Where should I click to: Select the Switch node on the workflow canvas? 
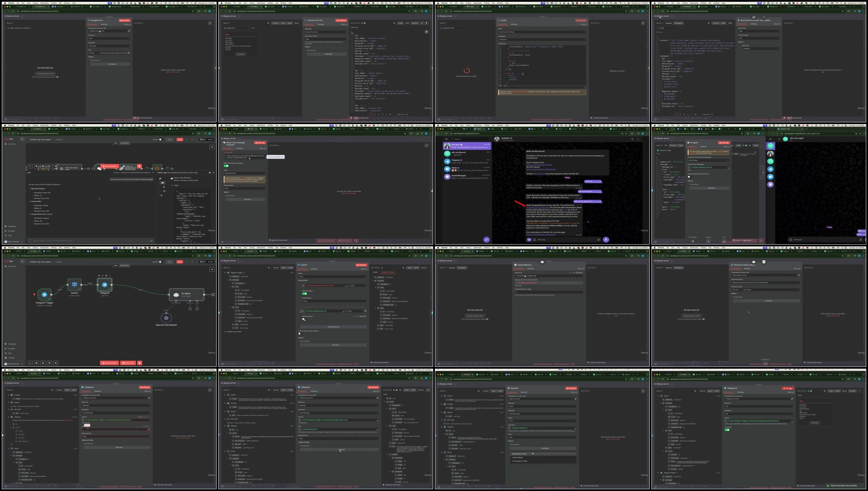(74, 285)
